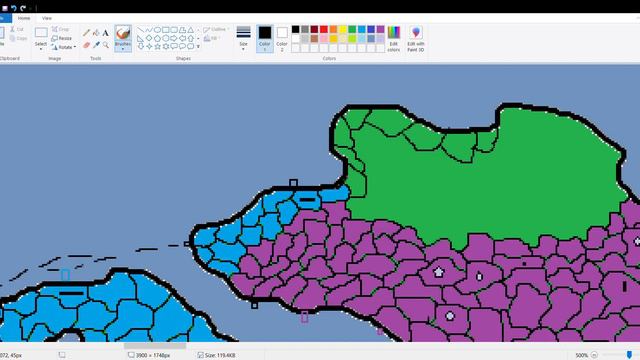The width and height of the screenshot is (640, 360).
Task: Expand the Brushes dropdown arrow
Action: 123,49
